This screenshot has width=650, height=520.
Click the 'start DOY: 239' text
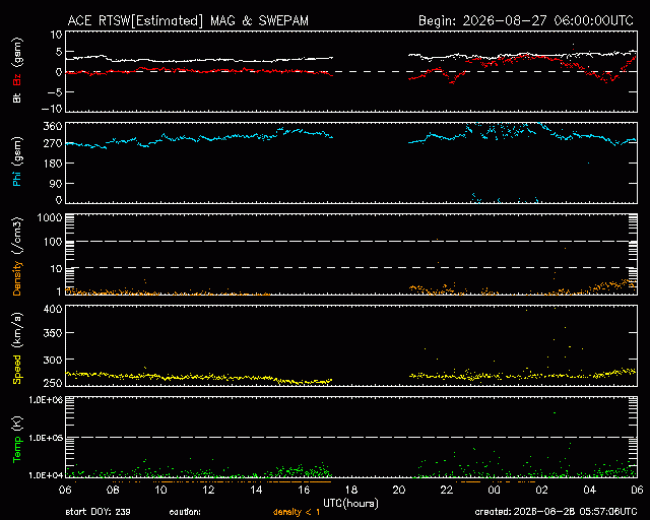98,512
